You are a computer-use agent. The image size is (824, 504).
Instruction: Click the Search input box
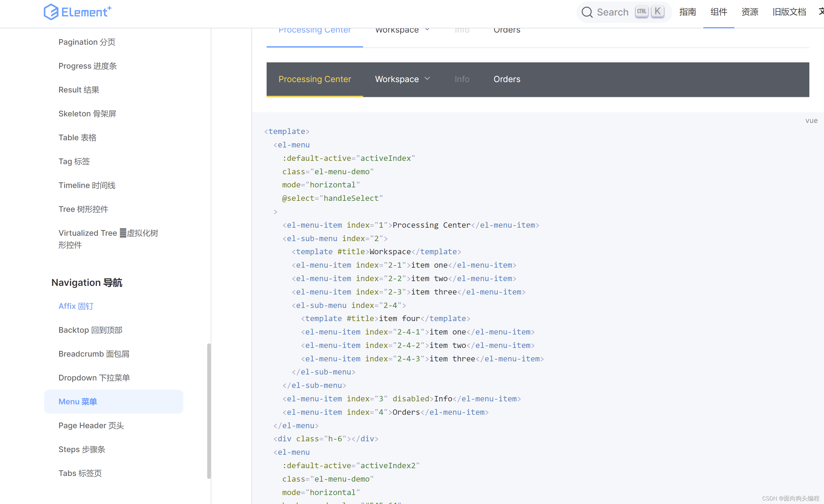[x=612, y=12]
